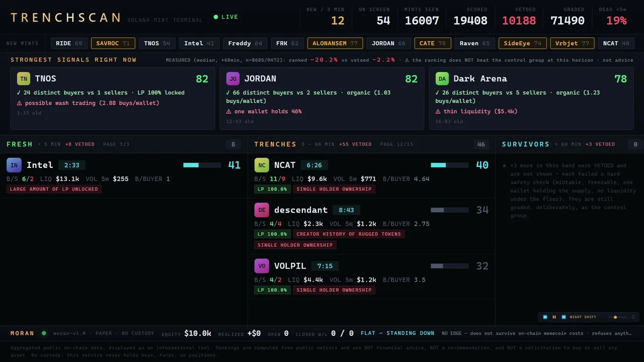Image resolution: width=644 pixels, height=362 pixels.
Task: Click the DE avatar icon beside descendant
Action: (x=262, y=210)
